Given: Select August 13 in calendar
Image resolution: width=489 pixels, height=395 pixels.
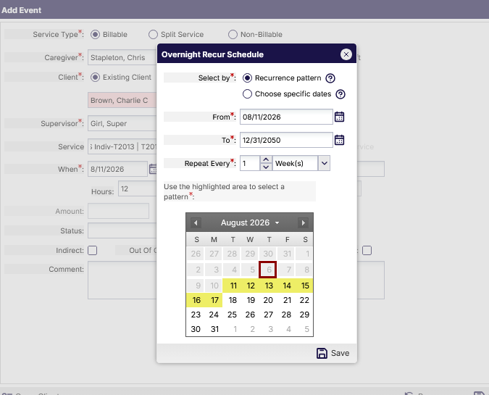Looking at the screenshot, I should (269, 286).
